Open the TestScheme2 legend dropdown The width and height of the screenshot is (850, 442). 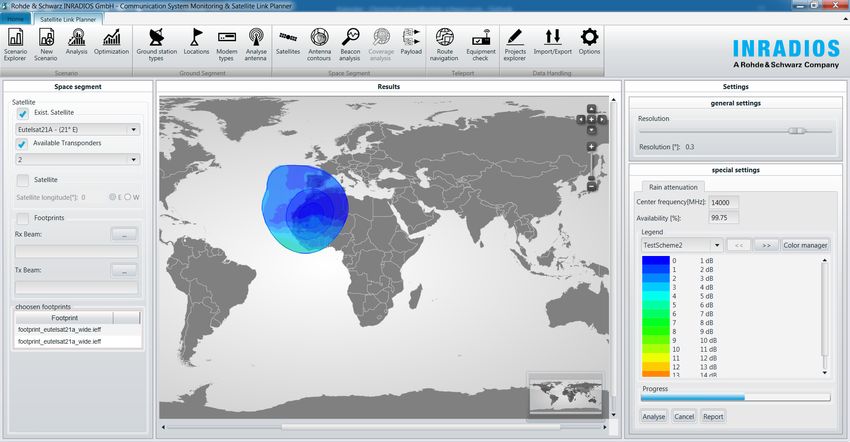(x=682, y=245)
